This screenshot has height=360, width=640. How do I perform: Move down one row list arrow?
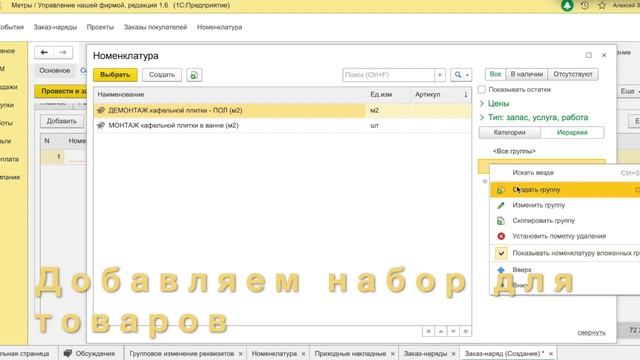click(453, 331)
